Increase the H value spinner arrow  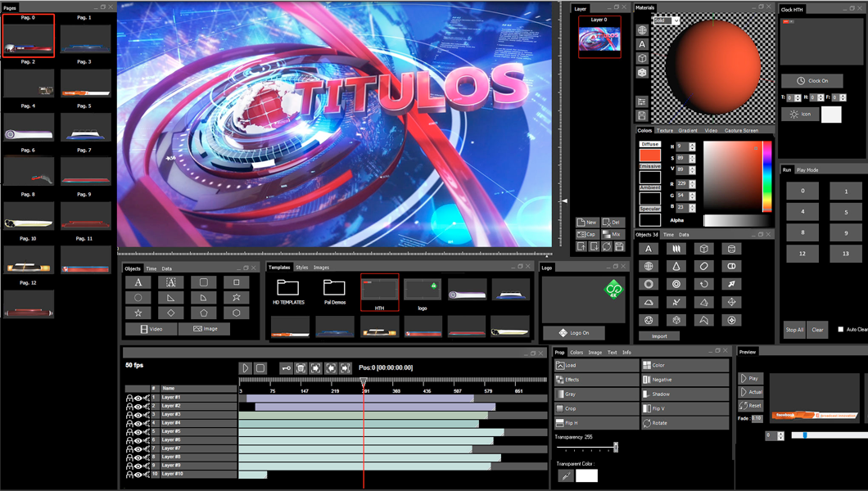pos(692,144)
